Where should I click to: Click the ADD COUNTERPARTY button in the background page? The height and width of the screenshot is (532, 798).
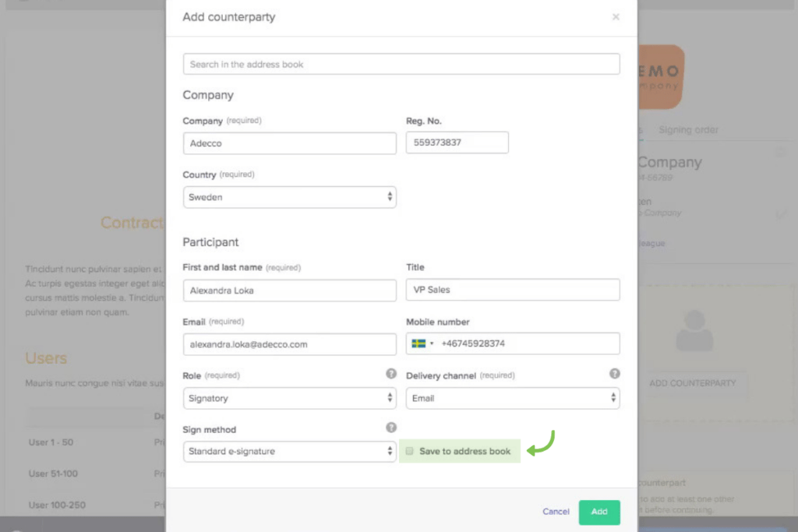(x=692, y=383)
